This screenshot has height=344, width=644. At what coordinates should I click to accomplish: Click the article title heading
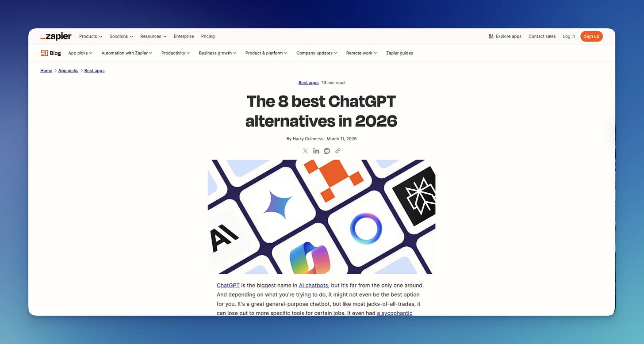pos(322,111)
